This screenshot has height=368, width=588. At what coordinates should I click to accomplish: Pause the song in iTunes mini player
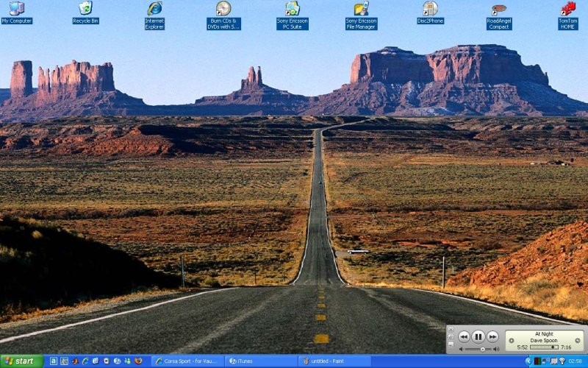478,336
